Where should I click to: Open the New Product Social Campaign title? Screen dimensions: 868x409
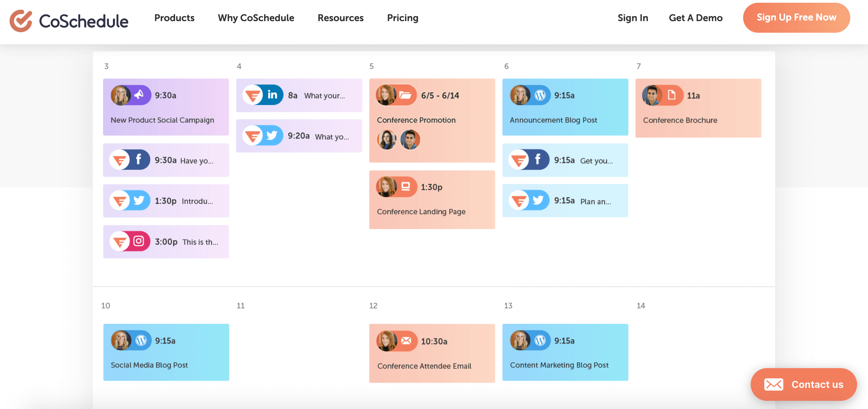pos(162,120)
